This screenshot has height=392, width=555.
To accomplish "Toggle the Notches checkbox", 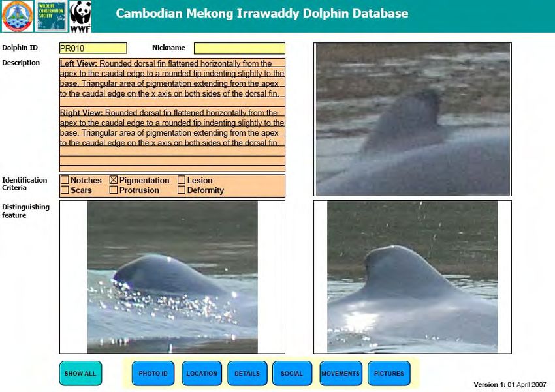I will pos(65,181).
